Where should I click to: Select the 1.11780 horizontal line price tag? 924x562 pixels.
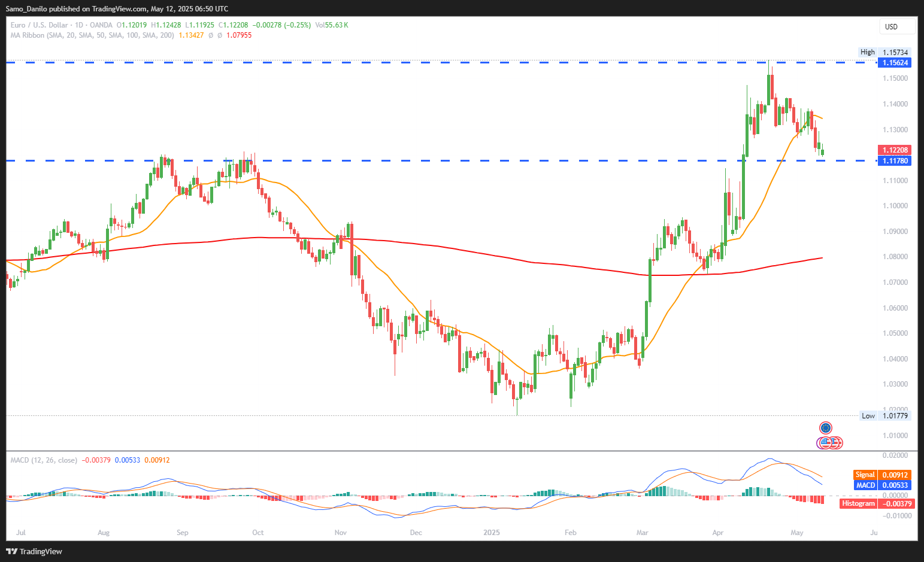pyautogui.click(x=895, y=161)
